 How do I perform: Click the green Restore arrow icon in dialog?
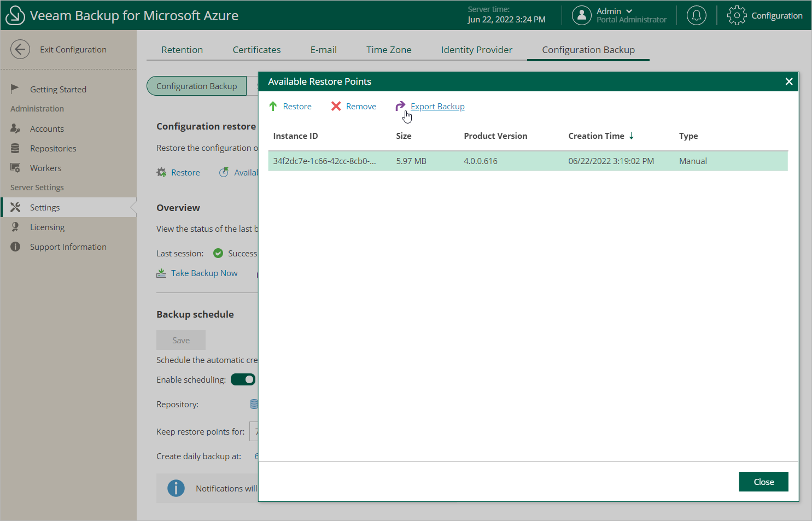273,106
